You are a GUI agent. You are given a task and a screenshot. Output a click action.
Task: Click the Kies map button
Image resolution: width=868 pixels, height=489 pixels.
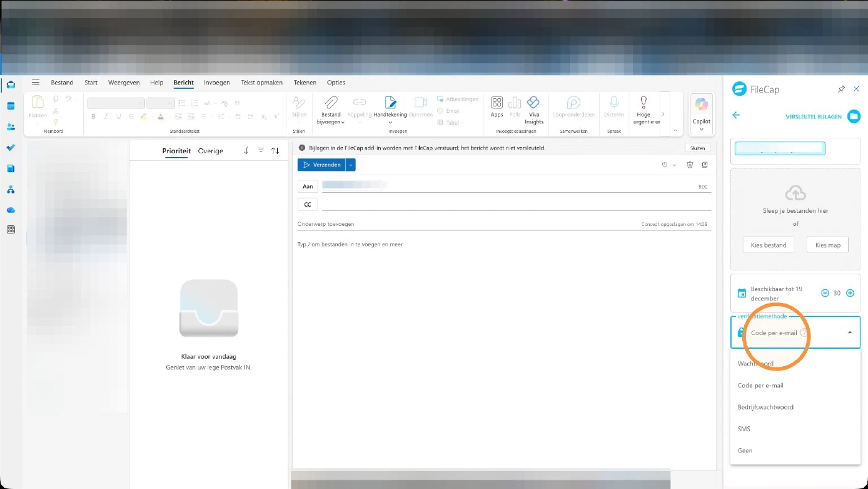coord(828,245)
